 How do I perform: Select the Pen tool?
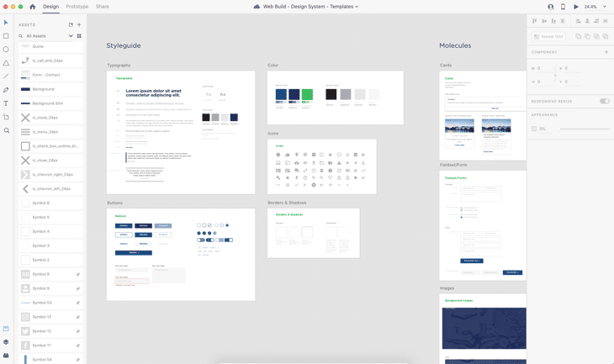pyautogui.click(x=6, y=90)
